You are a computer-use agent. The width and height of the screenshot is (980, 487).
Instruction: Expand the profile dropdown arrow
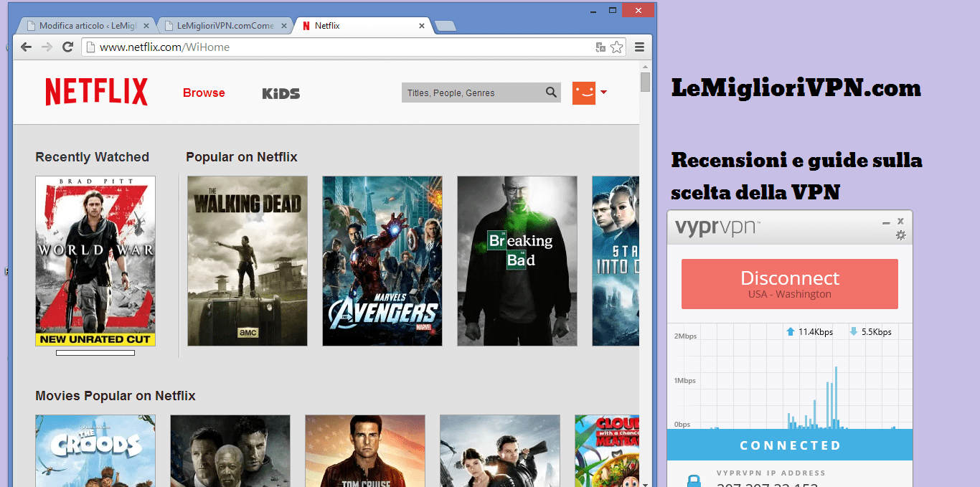(x=603, y=93)
